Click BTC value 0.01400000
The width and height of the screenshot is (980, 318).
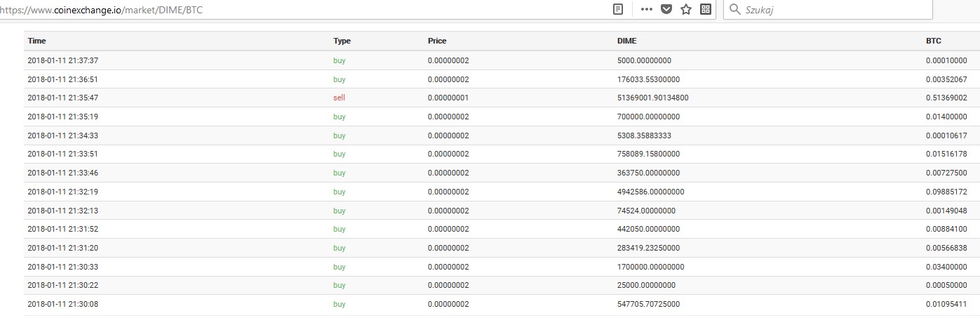[x=946, y=117]
